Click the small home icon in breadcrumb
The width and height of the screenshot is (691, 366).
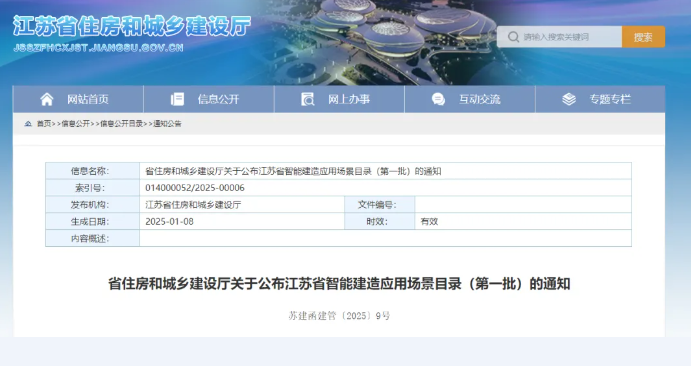pyautogui.click(x=28, y=124)
